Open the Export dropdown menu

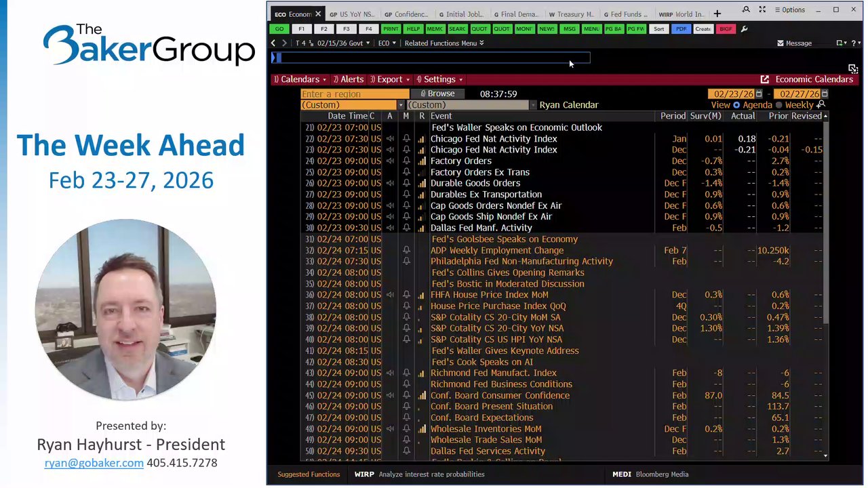[x=389, y=79]
